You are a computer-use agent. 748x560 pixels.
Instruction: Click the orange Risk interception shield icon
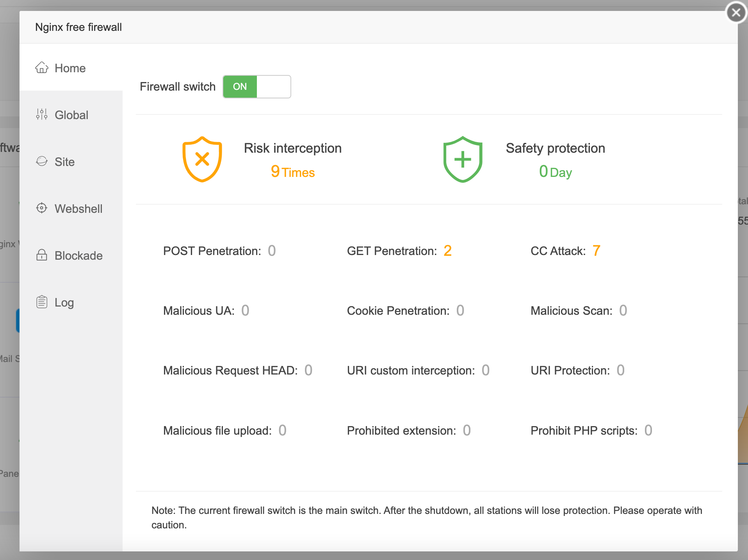[x=202, y=159]
